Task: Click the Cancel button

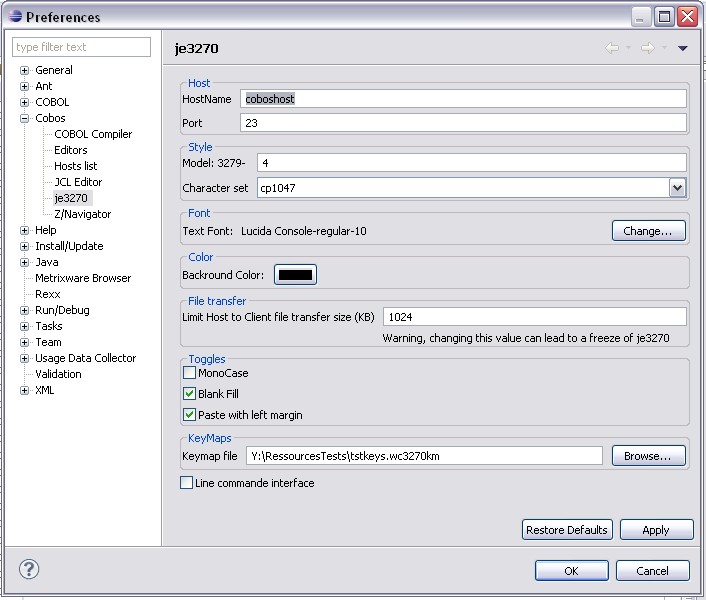Action: pyautogui.click(x=652, y=571)
